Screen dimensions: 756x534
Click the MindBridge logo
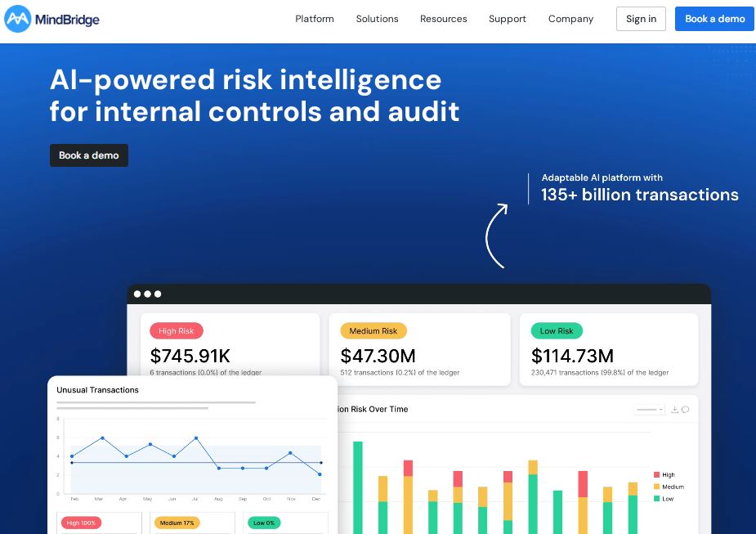[x=52, y=19]
